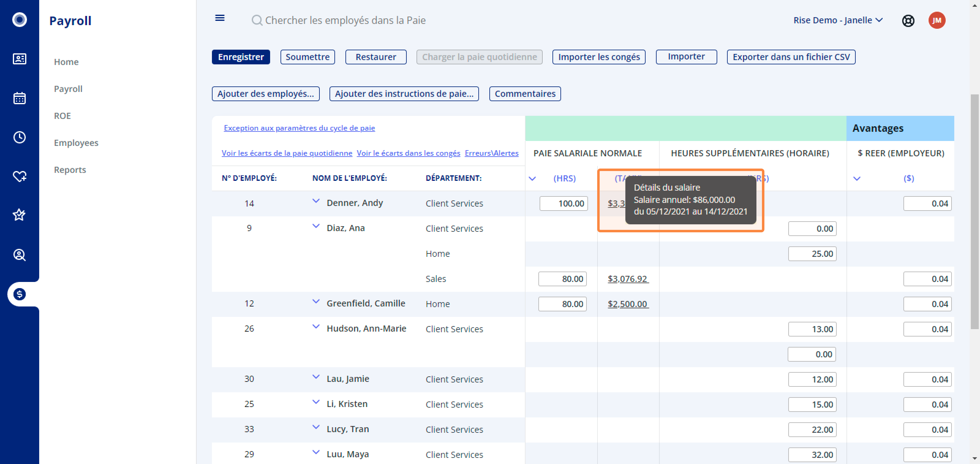980x464 pixels.
Task: Click Ajouter des employés... button
Action: [x=266, y=94]
